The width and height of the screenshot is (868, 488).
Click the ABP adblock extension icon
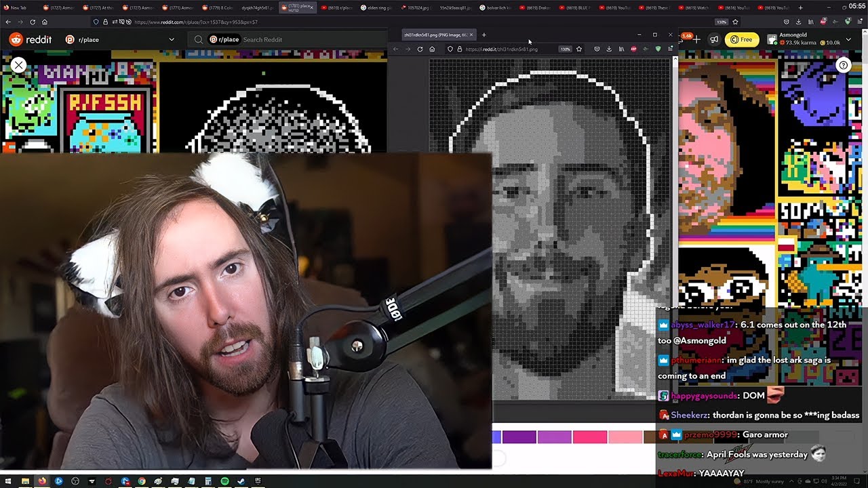coord(633,49)
